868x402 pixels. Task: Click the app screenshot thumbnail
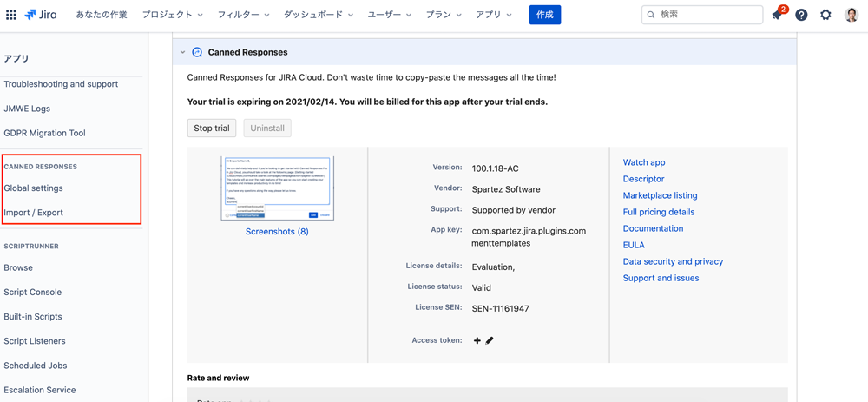(x=277, y=188)
